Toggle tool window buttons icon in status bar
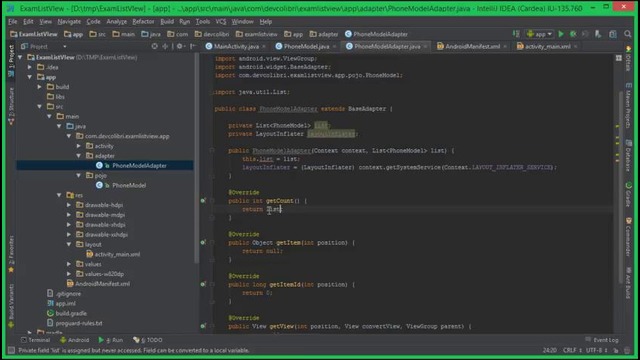This screenshot has width=640, height=360. (x=11, y=350)
